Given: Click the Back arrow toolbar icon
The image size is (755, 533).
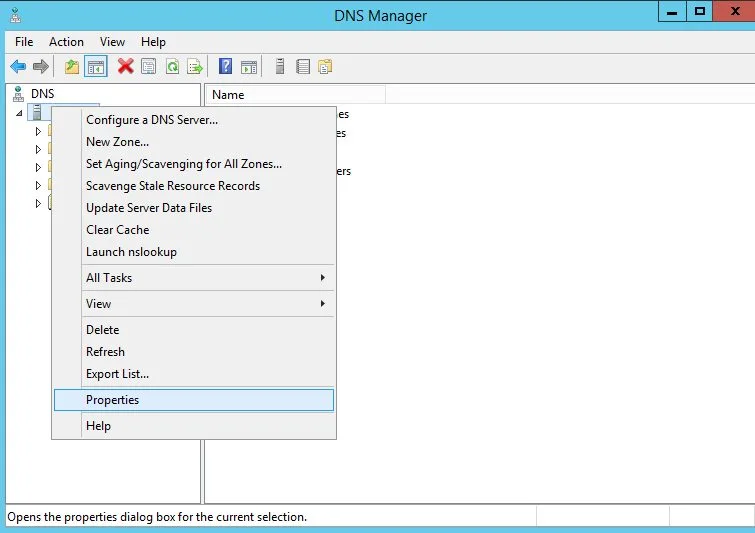Looking at the screenshot, I should click(18, 67).
